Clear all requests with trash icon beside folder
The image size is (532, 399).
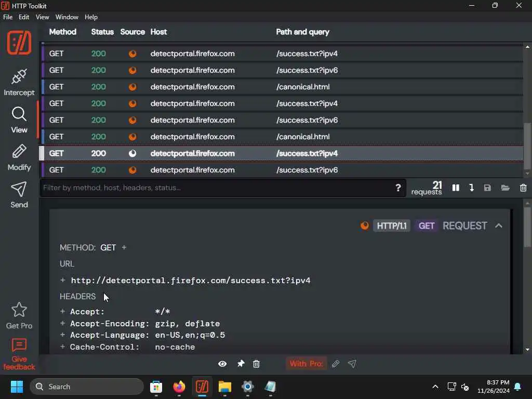tap(523, 188)
